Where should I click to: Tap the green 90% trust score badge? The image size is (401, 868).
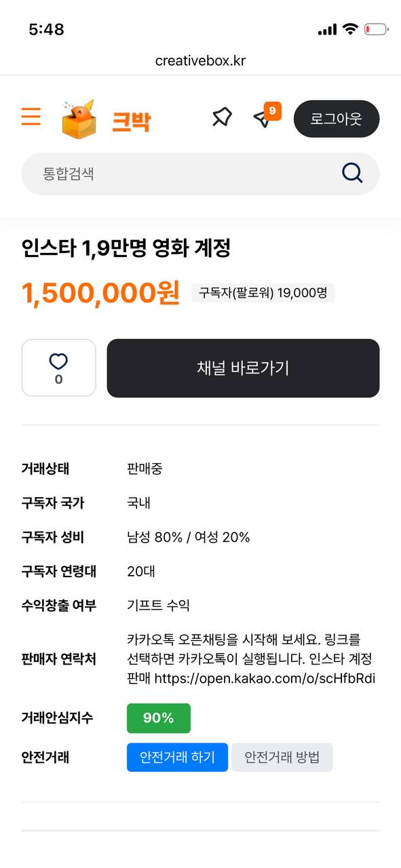tap(159, 718)
